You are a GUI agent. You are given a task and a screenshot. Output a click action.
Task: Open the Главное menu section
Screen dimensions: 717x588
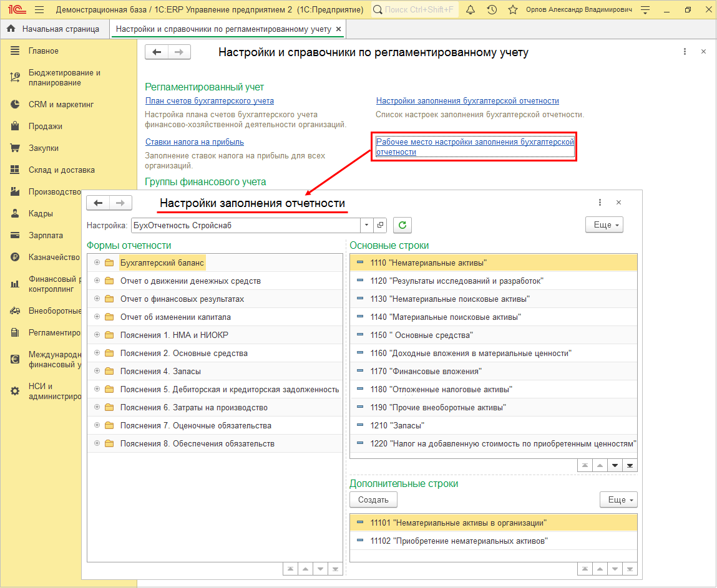tap(43, 51)
